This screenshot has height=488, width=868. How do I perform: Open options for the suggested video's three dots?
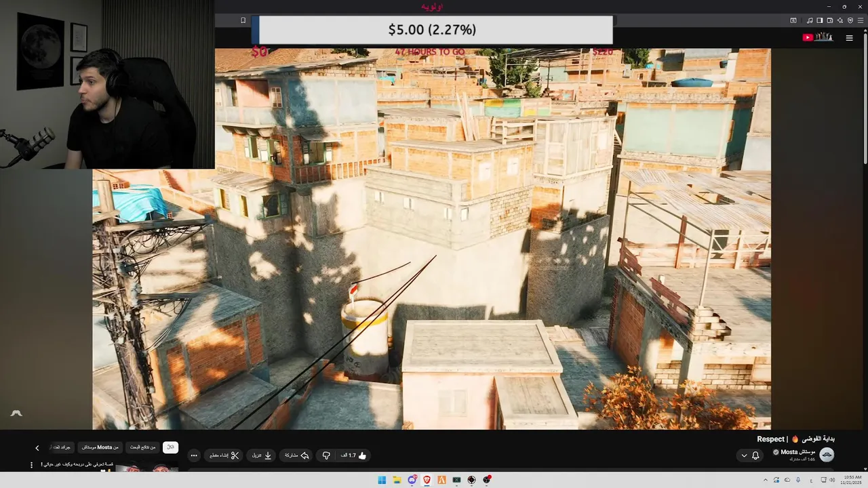(31, 465)
